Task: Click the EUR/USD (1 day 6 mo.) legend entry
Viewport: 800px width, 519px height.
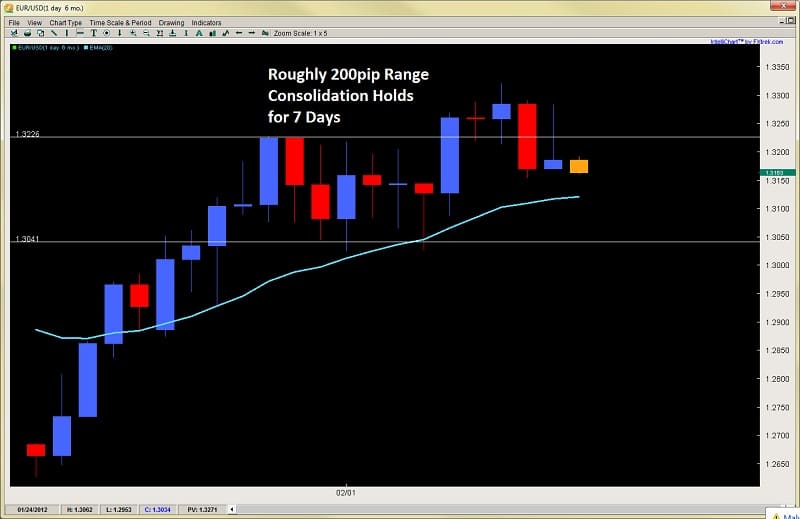Action: (46, 47)
